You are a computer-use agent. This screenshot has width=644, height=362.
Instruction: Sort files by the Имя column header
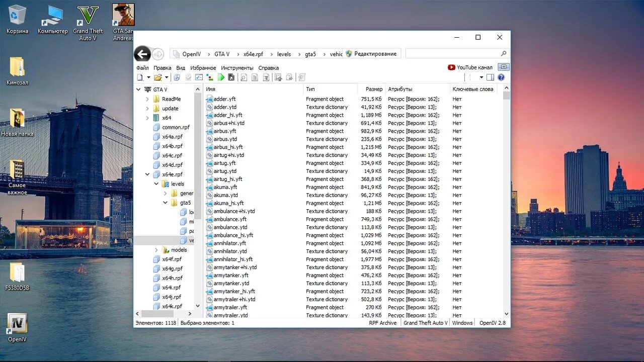[254, 89]
